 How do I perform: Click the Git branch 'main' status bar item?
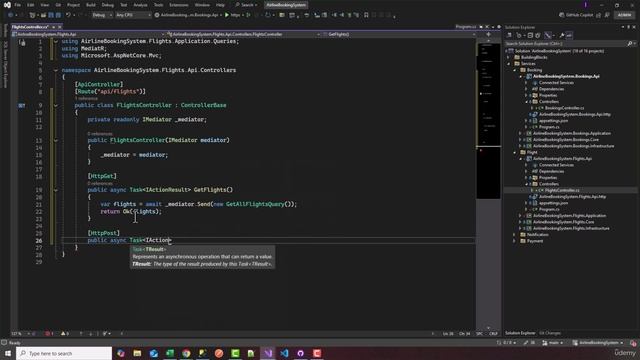coord(553,343)
